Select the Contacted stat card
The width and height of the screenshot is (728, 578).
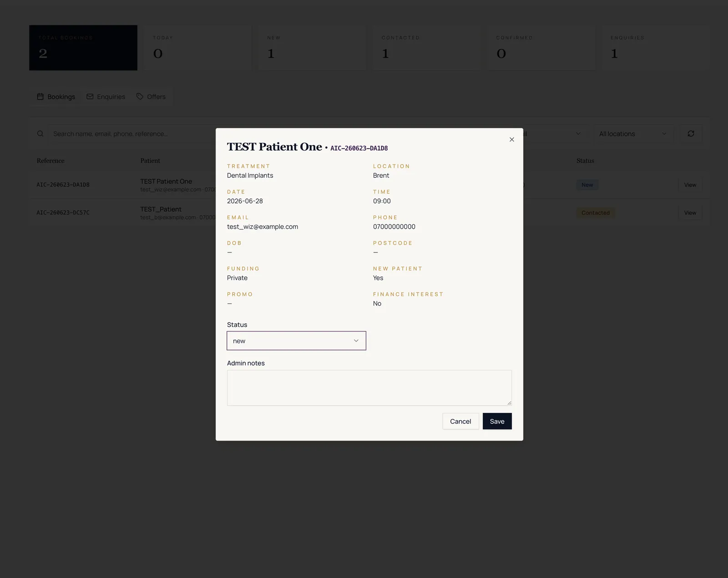point(426,48)
